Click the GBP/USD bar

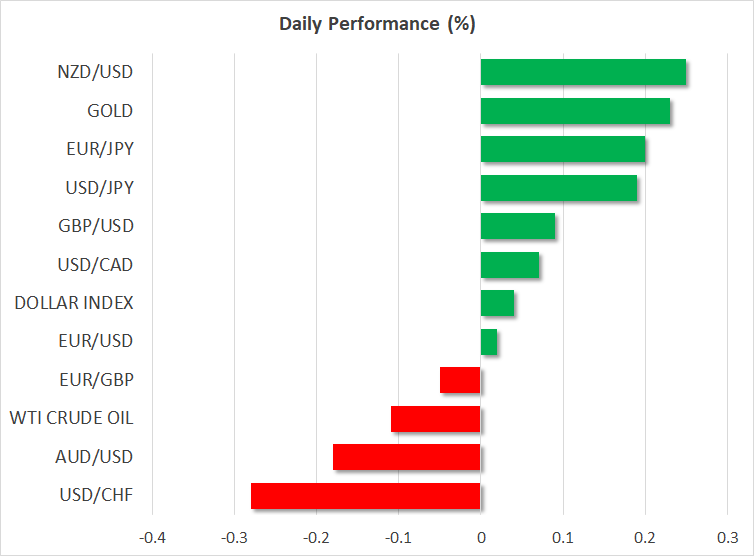pyautogui.click(x=518, y=227)
